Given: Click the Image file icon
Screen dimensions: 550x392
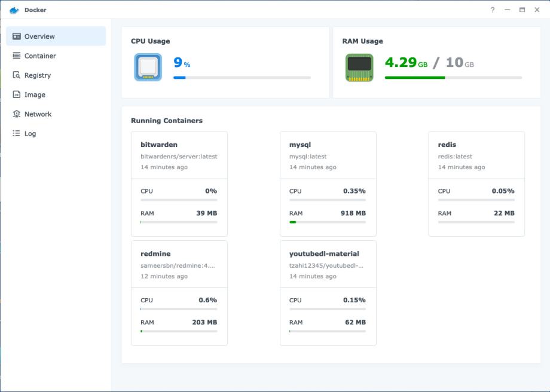Looking at the screenshot, I should pos(17,94).
